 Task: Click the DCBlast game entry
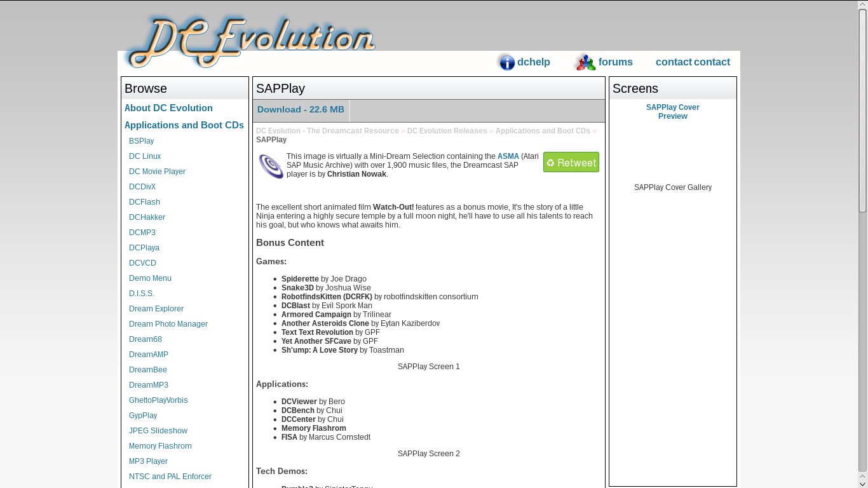(327, 306)
